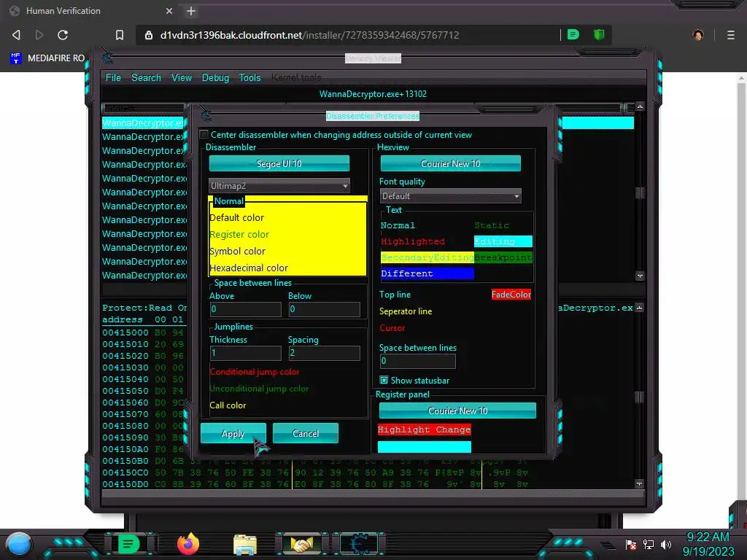Reload the browser page

click(63, 35)
